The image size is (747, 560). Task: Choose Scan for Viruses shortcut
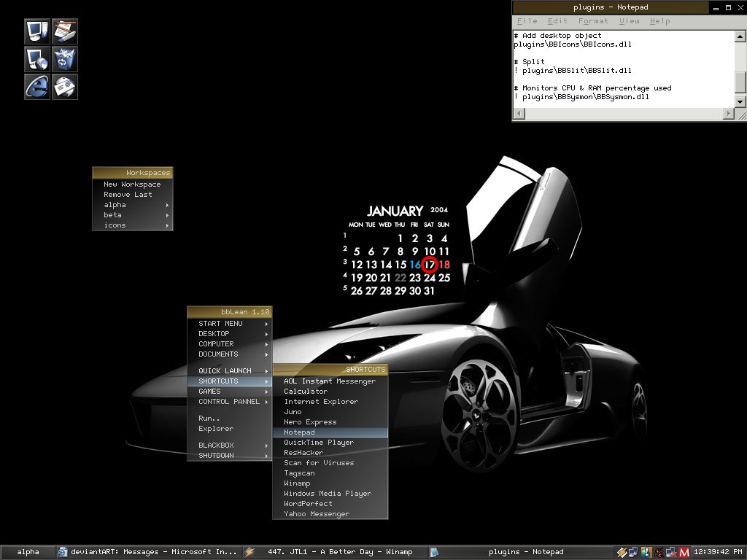[330, 463]
